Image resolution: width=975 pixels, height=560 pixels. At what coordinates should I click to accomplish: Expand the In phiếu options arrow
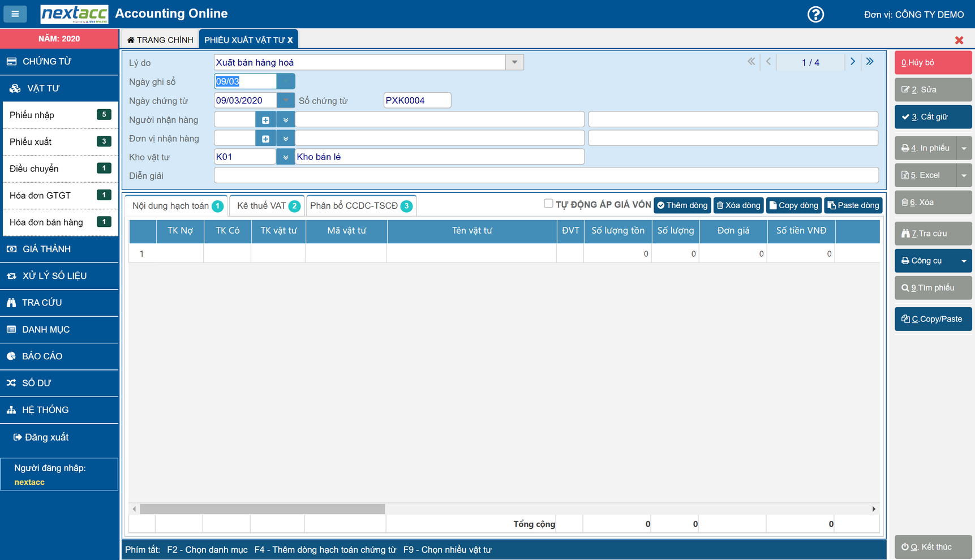(x=964, y=148)
